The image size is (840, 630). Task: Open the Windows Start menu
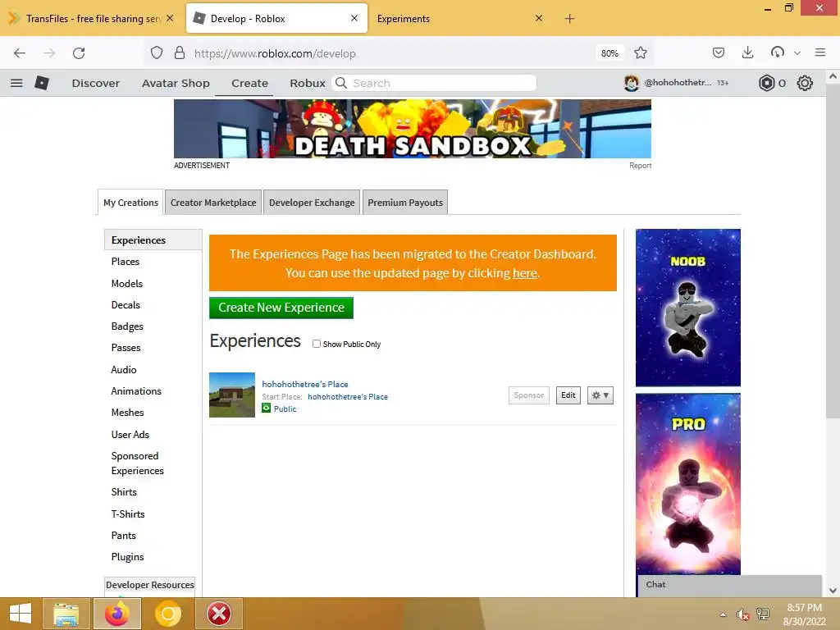tap(21, 614)
